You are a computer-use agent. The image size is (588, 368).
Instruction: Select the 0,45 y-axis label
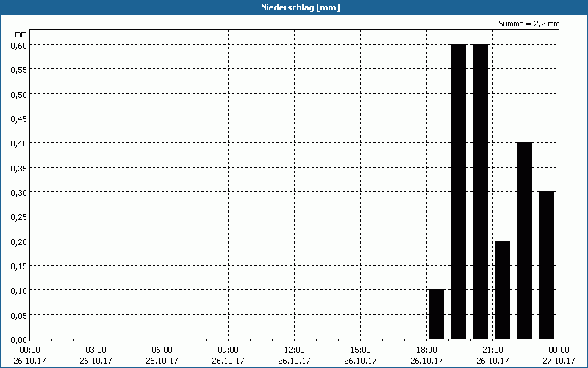[x=18, y=118]
